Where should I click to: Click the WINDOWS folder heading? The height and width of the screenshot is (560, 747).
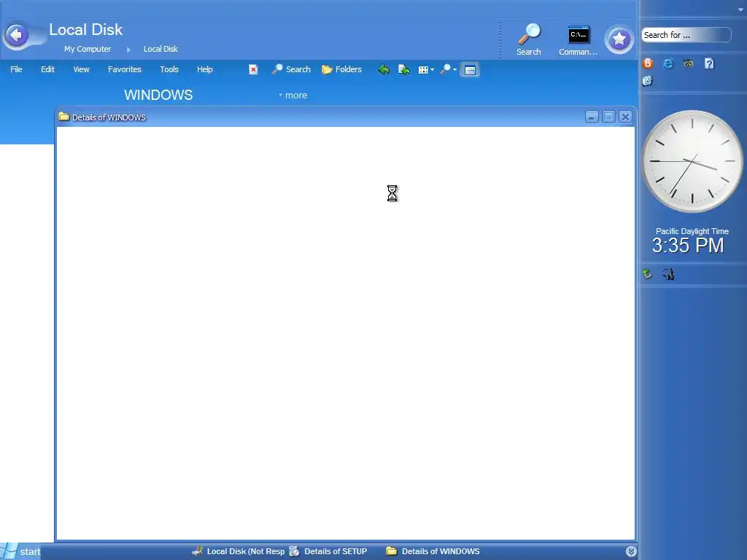158,95
